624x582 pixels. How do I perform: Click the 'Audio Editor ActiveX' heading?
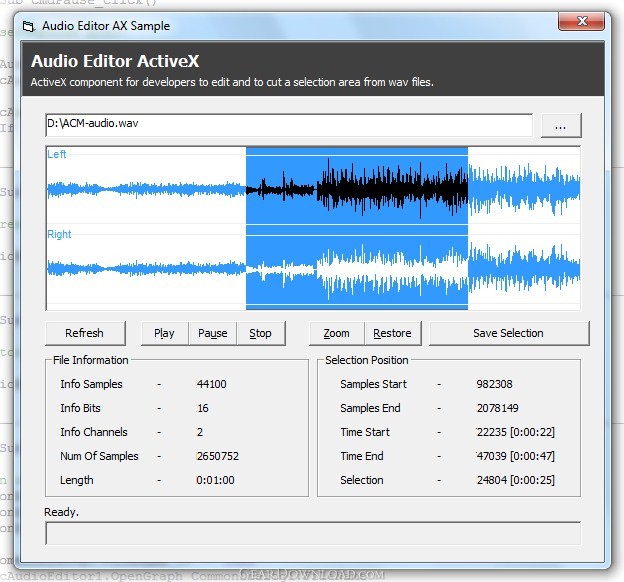point(115,61)
